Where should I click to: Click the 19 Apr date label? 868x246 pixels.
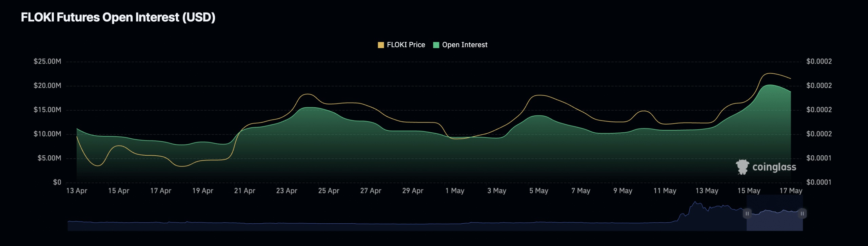pyautogui.click(x=203, y=191)
